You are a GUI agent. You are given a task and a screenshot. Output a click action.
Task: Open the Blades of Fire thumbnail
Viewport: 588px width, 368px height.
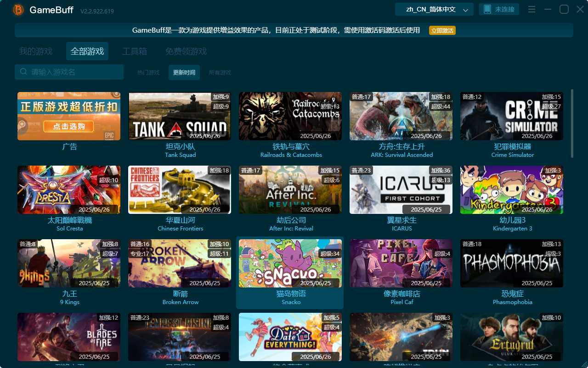pyautogui.click(x=69, y=337)
